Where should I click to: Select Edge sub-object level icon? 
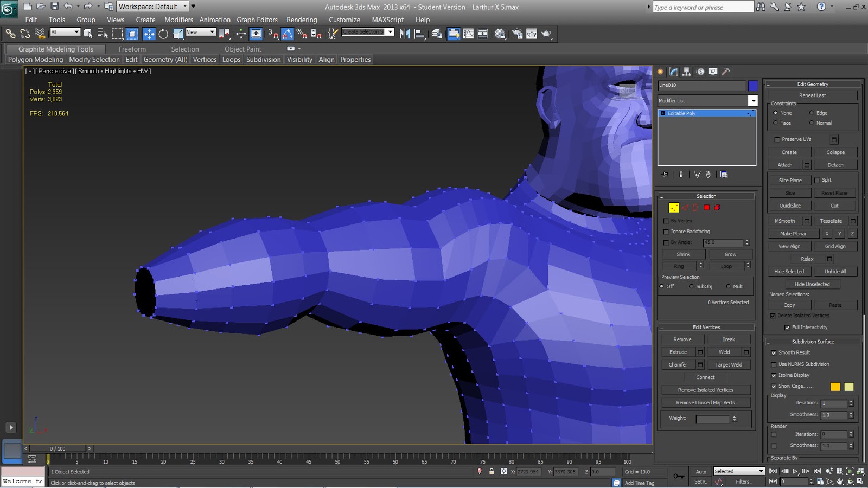pyautogui.click(x=685, y=208)
